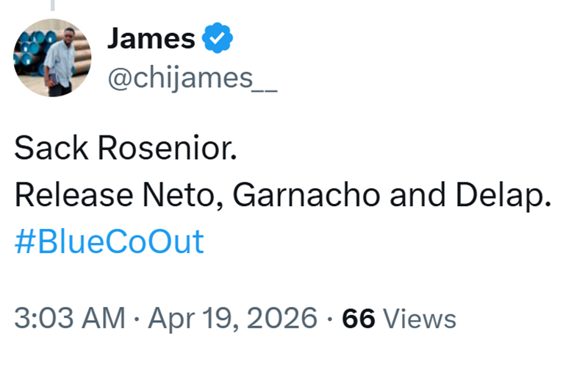Click the dot separator before 66 Views
The image size is (588, 368).
(331, 319)
